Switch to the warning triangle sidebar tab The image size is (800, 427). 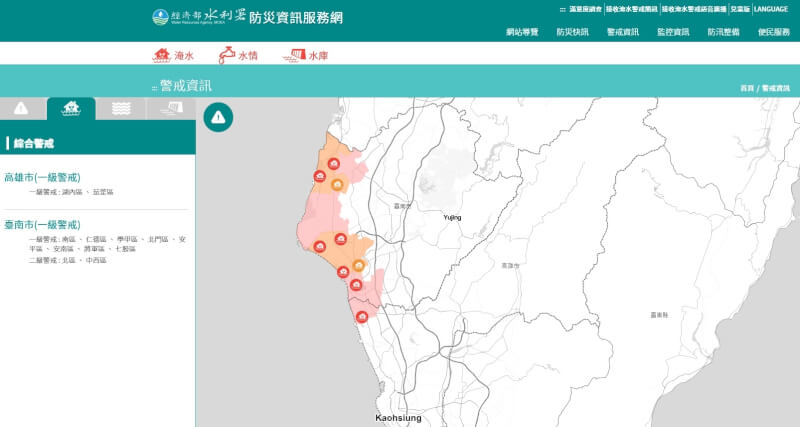click(21, 109)
